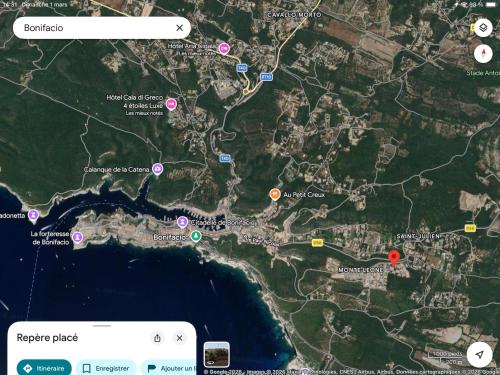Tap the Enregistrer save button
This screenshot has width=500, height=375.
[106, 368]
